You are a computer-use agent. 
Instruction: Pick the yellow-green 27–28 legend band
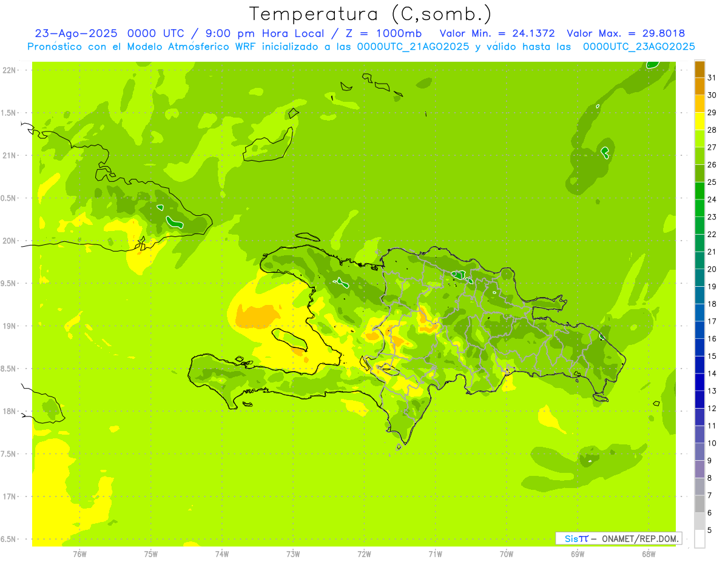(699, 138)
